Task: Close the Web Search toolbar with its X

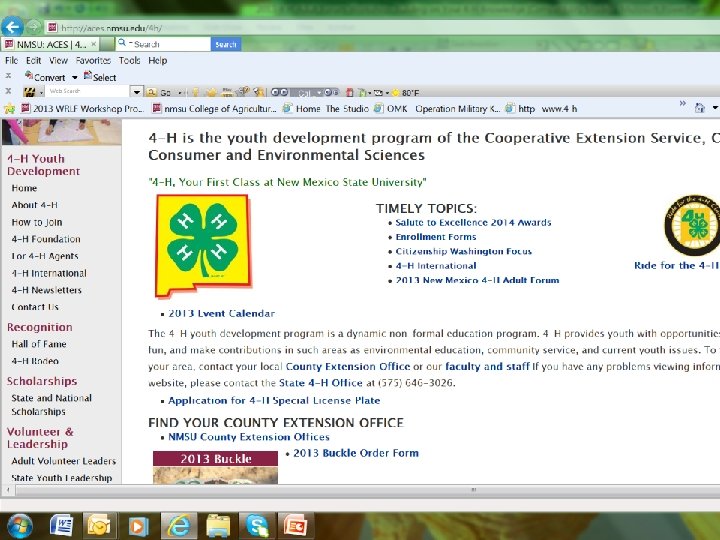Action: pos(8,91)
